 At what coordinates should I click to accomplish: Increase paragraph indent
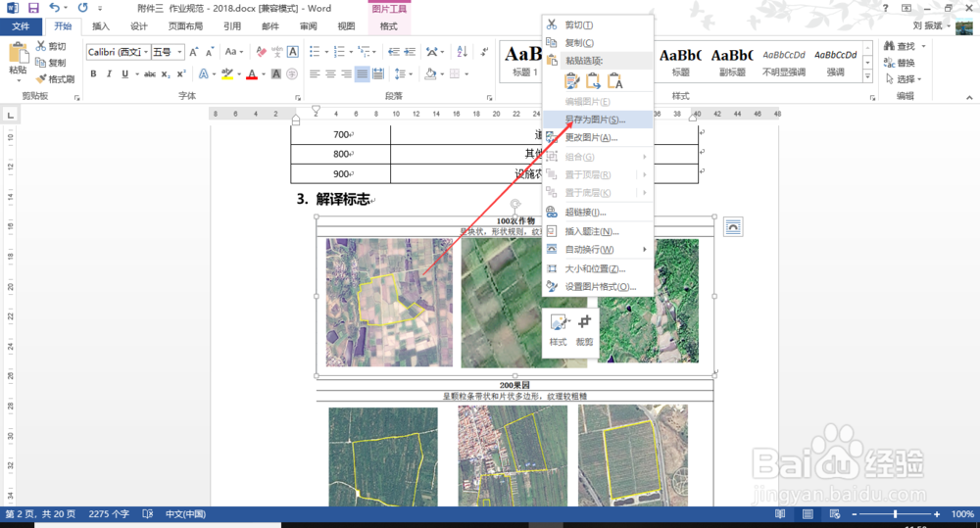pyautogui.click(x=410, y=52)
